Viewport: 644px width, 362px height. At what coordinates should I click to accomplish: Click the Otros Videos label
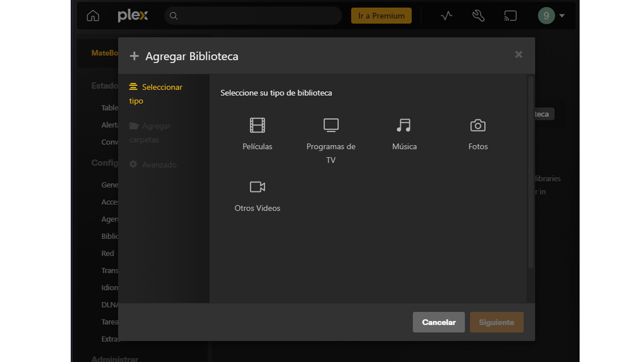257,208
